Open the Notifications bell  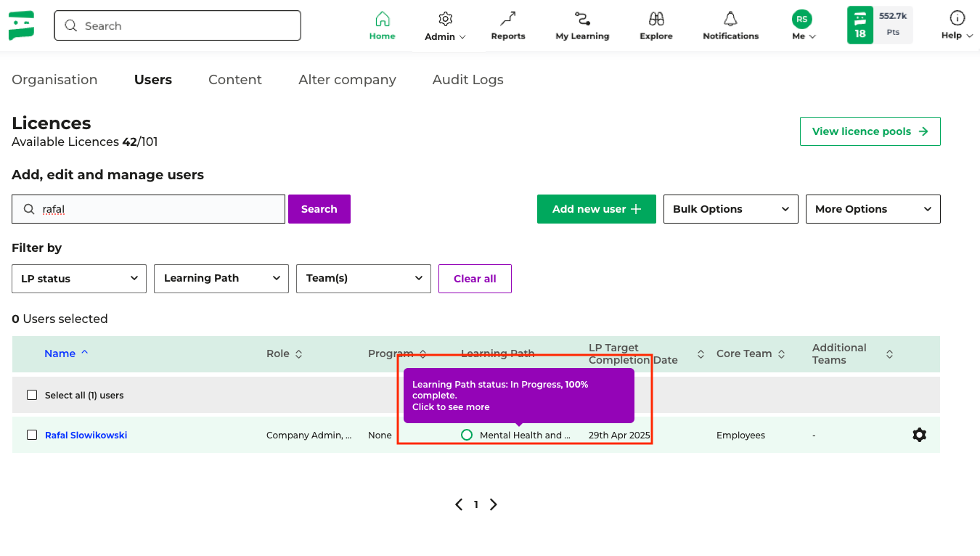730,20
